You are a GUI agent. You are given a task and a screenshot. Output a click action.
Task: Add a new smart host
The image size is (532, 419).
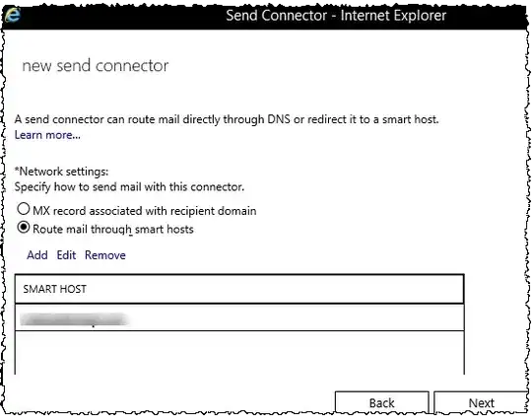click(37, 255)
